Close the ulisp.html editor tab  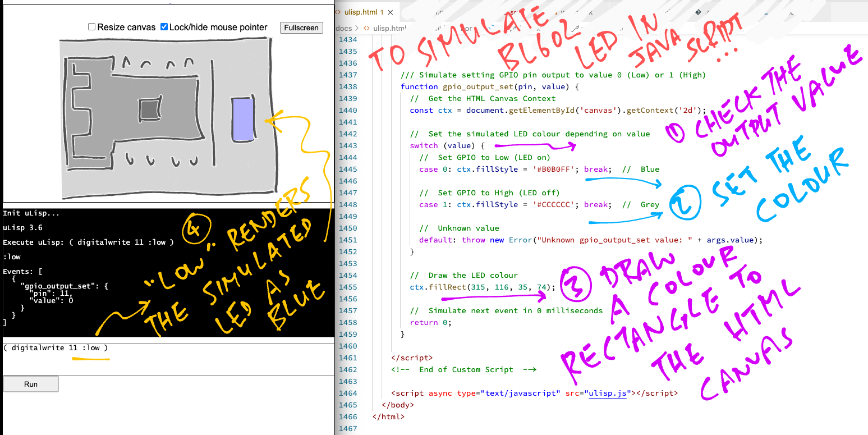coord(392,12)
